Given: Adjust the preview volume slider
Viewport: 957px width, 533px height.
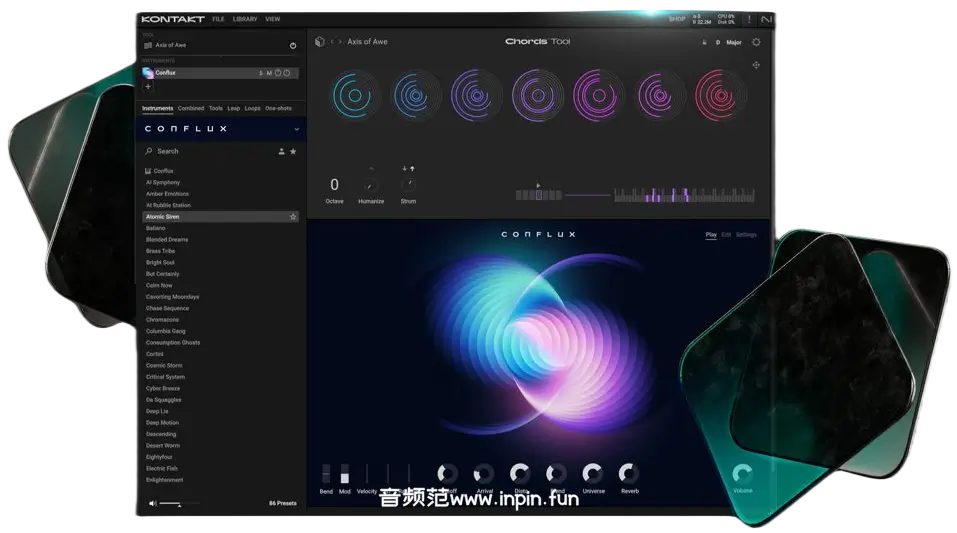Looking at the screenshot, I should [179, 504].
